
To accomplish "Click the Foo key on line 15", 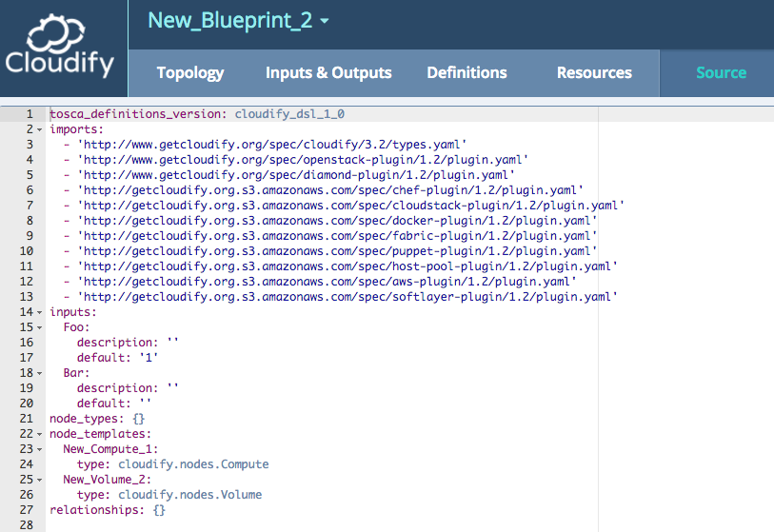I will pos(76,327).
